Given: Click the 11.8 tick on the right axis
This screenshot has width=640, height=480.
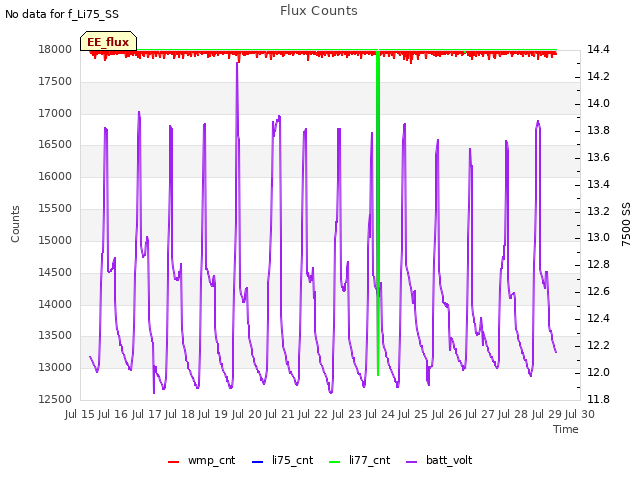Looking at the screenshot, I should pyautogui.click(x=598, y=399).
